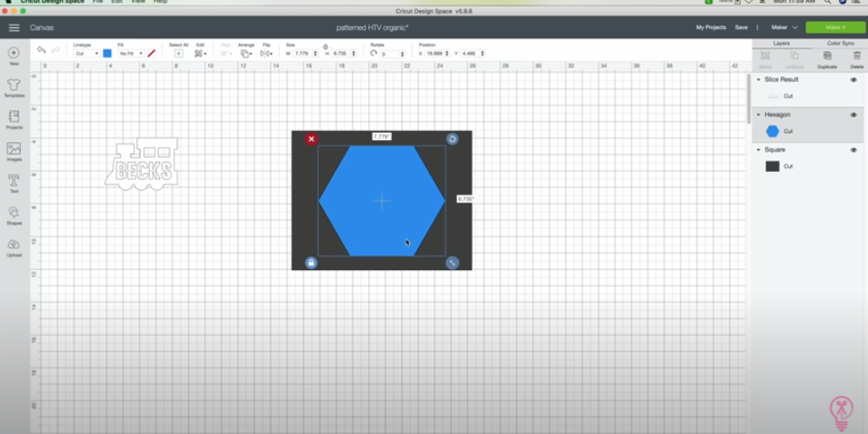868x434 pixels.
Task: Hide the Slice Result layer
Action: pos(853,80)
